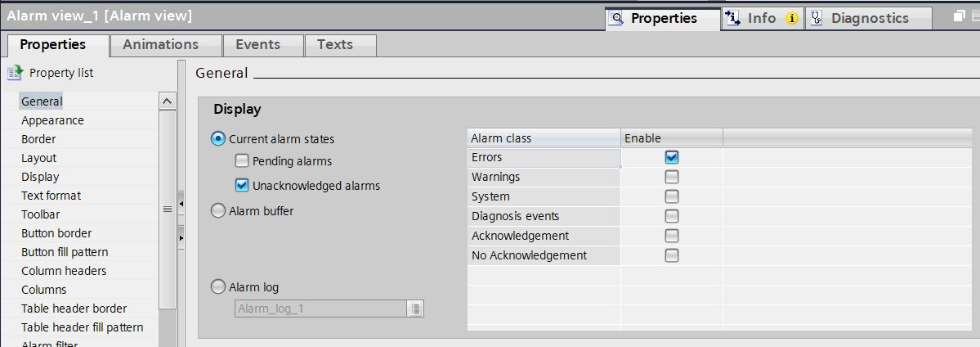Collapse property list with left splitter arrow
The width and height of the screenshot is (980, 347).
[x=181, y=202]
